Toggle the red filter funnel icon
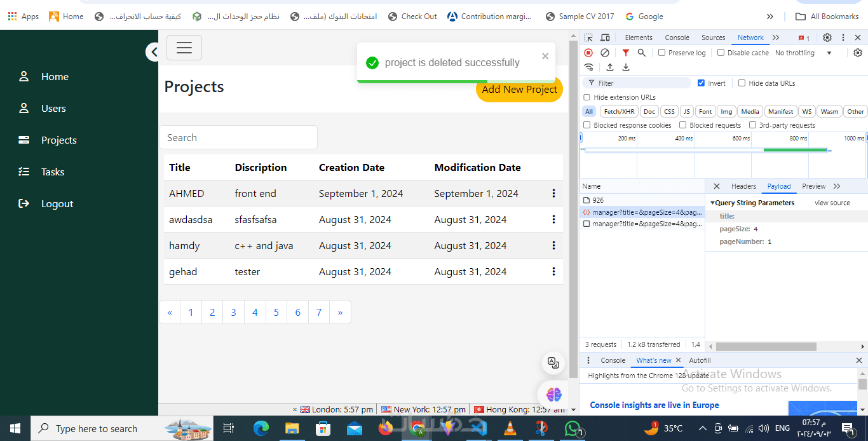Image resolution: width=868 pixels, height=441 pixels. click(x=626, y=53)
